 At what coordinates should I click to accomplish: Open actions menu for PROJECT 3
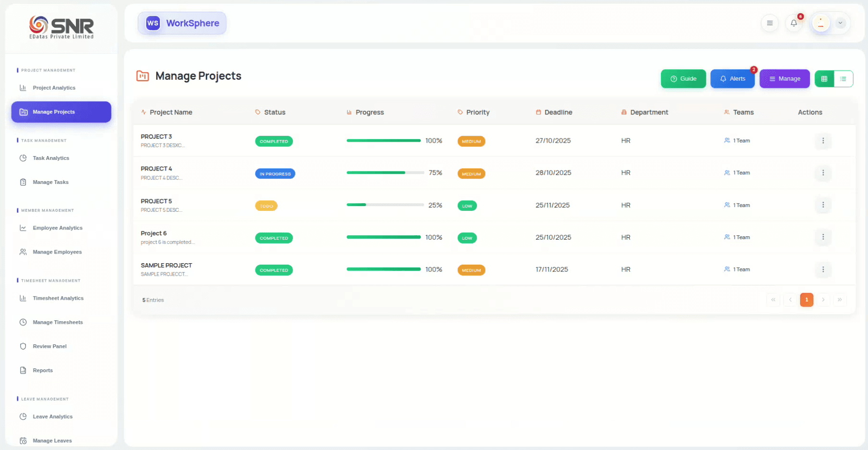click(823, 141)
